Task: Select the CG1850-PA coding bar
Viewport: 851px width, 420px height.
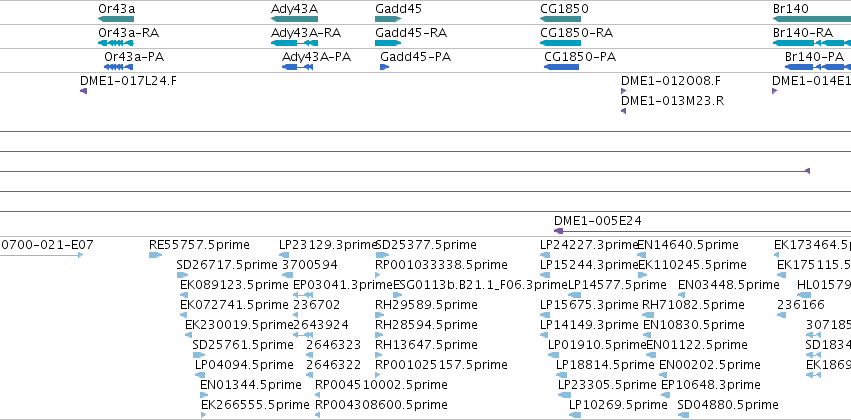Action: (562, 67)
